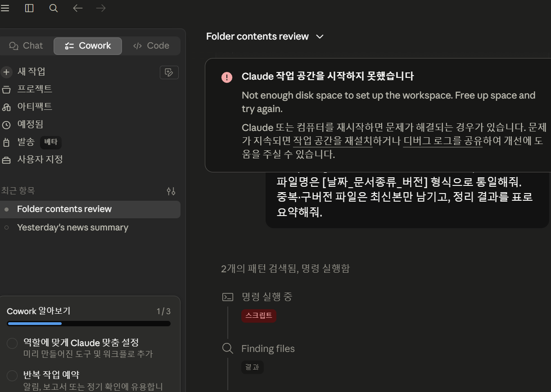551x392 pixels.
Task: Expand the 명령 실행 중 step
Action: click(267, 297)
